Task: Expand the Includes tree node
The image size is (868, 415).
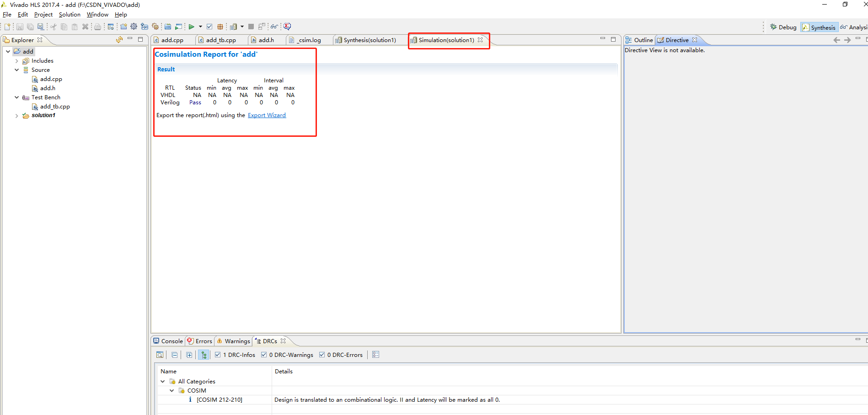Action: [17, 61]
